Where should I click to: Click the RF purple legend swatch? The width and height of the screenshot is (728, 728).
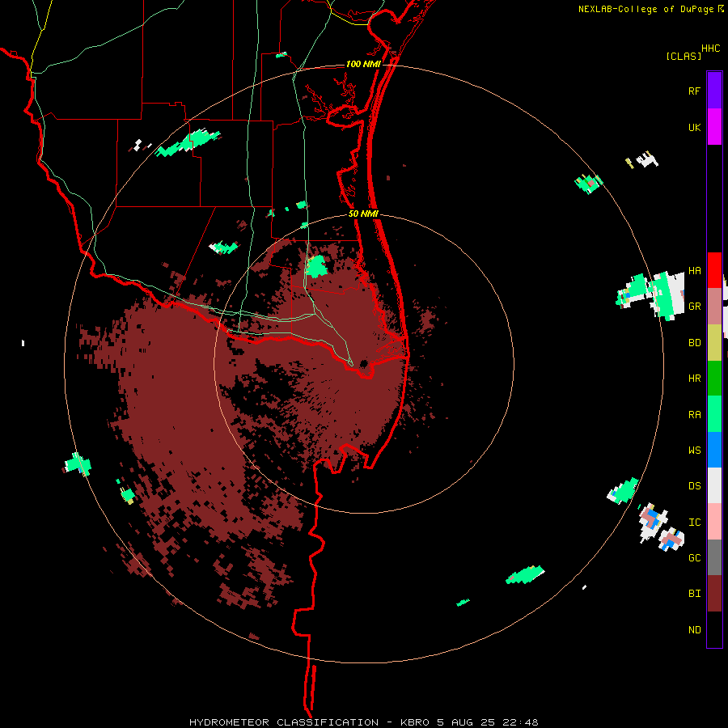(x=714, y=91)
